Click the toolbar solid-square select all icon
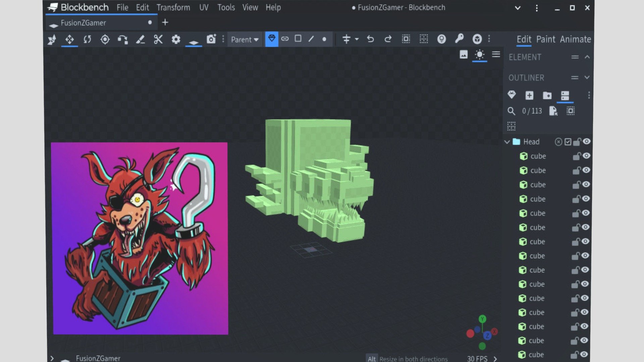Viewport: 644px width, 362px height. point(406,39)
